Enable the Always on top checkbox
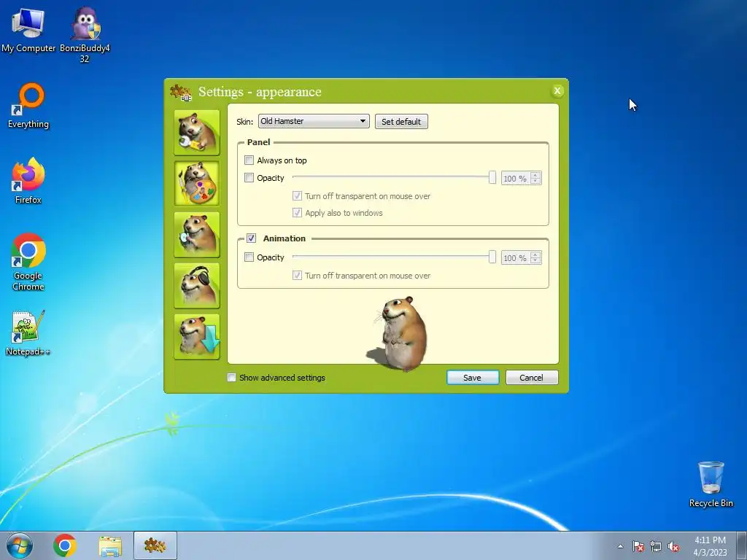The height and width of the screenshot is (560, 747). click(x=249, y=160)
